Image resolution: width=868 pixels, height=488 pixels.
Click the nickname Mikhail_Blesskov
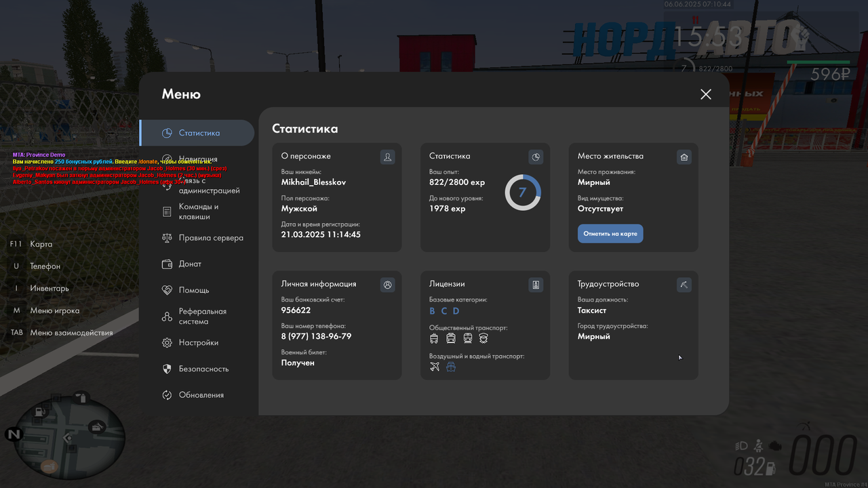coord(313,182)
